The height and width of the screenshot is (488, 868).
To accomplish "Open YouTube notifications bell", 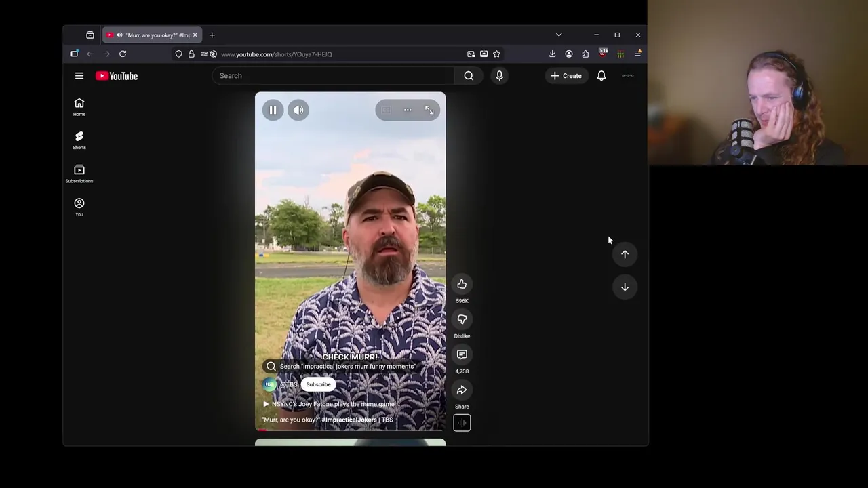I will pyautogui.click(x=601, y=76).
